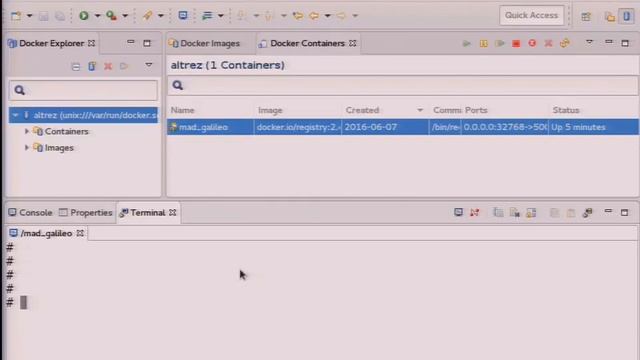Image resolution: width=640 pixels, height=360 pixels.
Task: Select Containers in Docker Explorer tree
Action: pos(66,131)
